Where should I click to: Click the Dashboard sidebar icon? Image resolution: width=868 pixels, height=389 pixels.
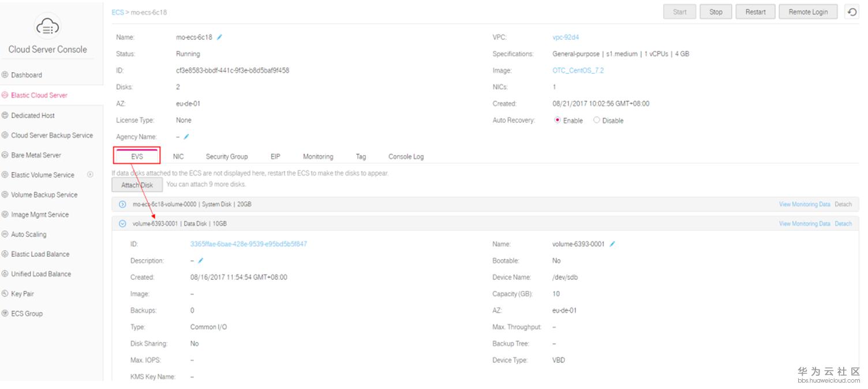point(5,75)
